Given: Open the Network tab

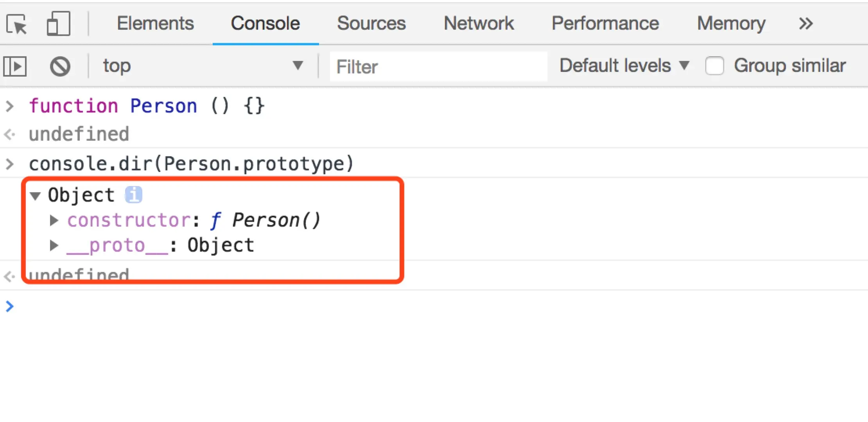Looking at the screenshot, I should [x=479, y=23].
